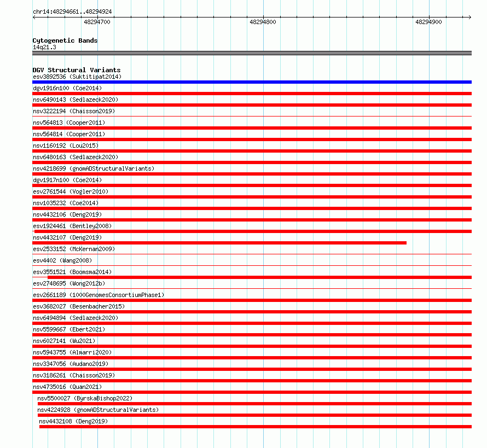Open nsv4432108 (Deng2019) variant

point(73,421)
